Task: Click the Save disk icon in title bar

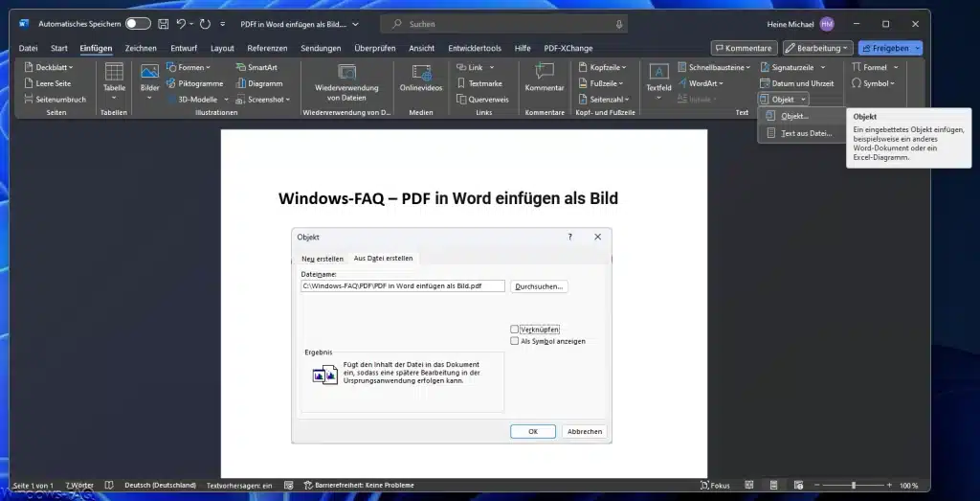Action: 163,24
